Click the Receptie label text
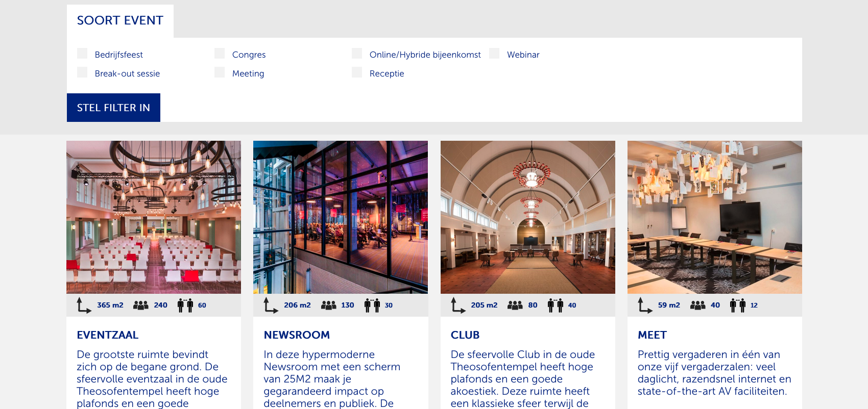The height and width of the screenshot is (409, 868). [x=387, y=73]
